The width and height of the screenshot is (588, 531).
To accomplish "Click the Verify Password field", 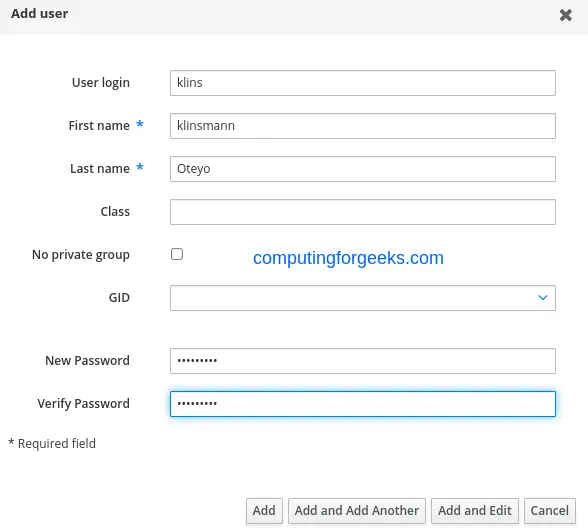I will 363,404.
